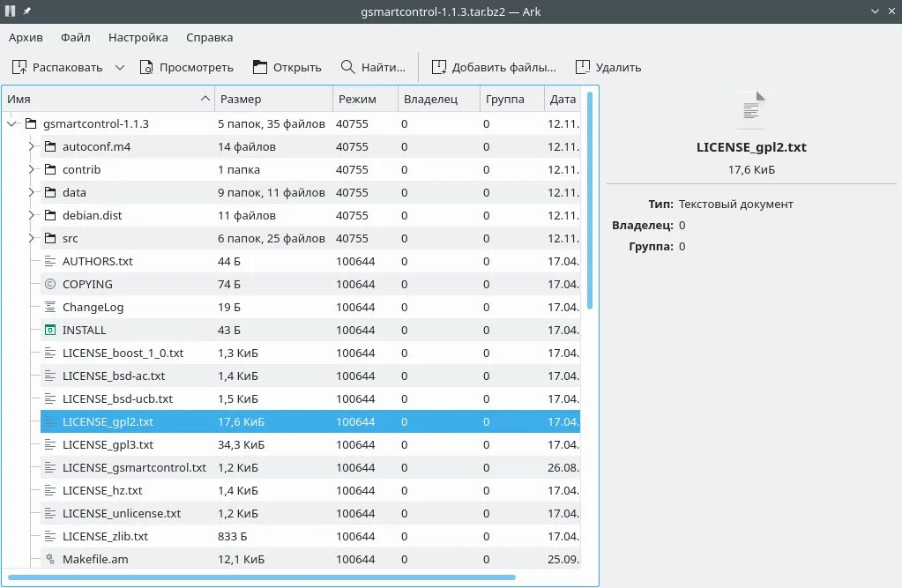Click the src folder icon
The height and width of the screenshot is (588, 902).
point(50,238)
